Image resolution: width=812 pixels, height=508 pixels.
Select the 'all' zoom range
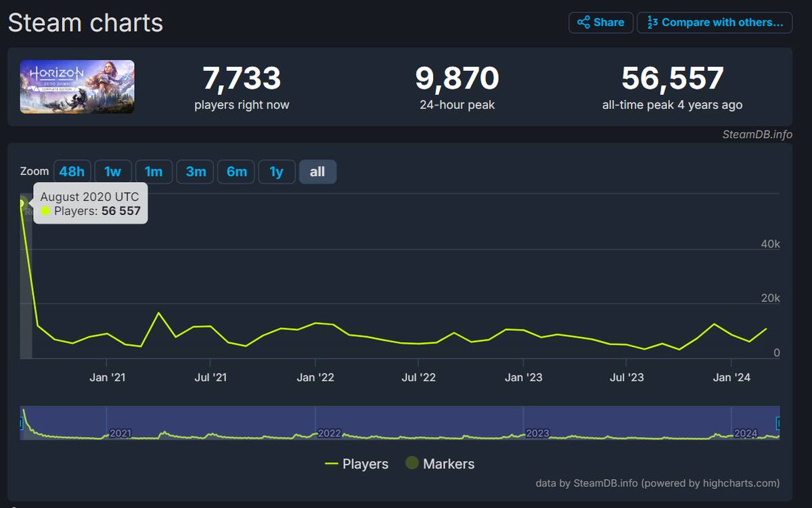pyautogui.click(x=317, y=172)
